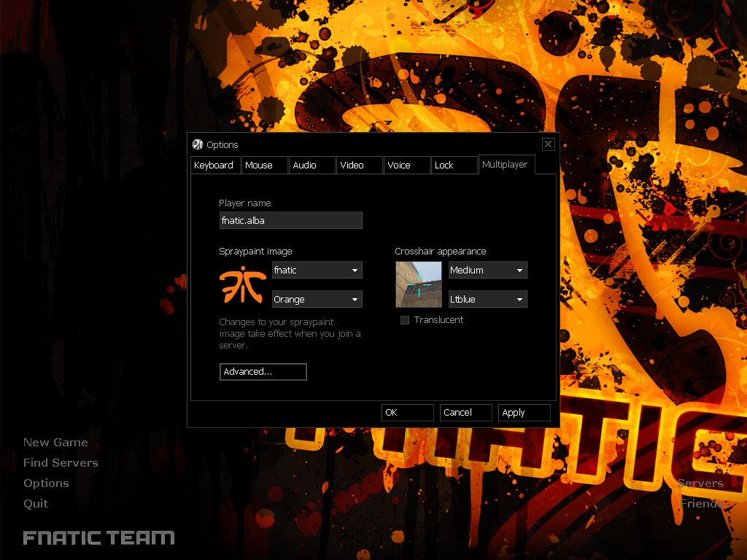
Task: Click the Options window title icon
Action: pos(197,144)
